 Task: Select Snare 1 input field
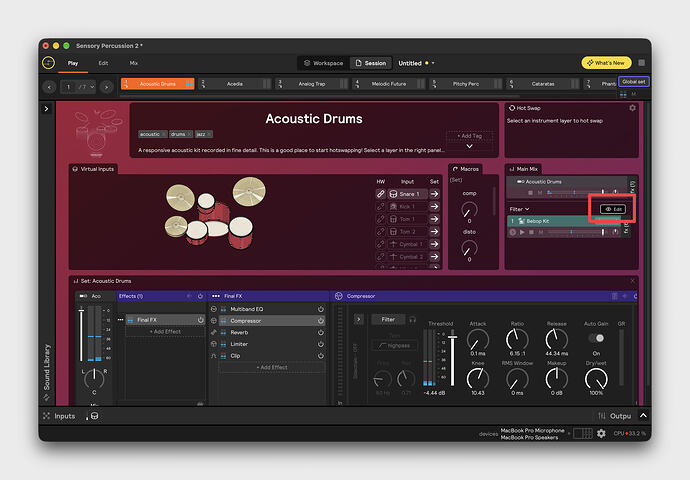[x=407, y=194]
